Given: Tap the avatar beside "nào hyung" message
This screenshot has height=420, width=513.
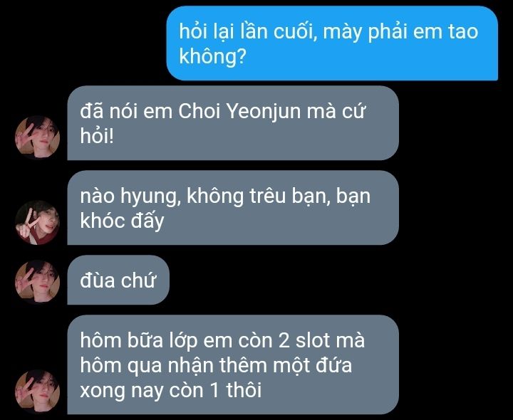Looking at the screenshot, I should coord(37,222).
